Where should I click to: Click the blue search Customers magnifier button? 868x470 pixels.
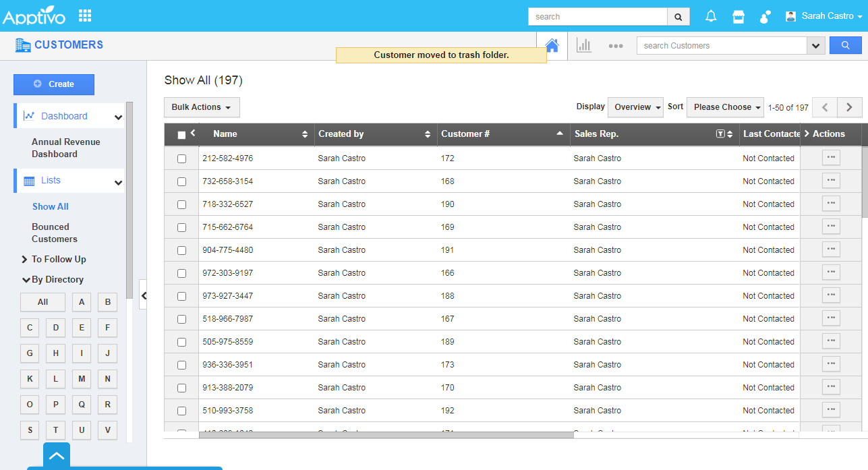(x=846, y=45)
